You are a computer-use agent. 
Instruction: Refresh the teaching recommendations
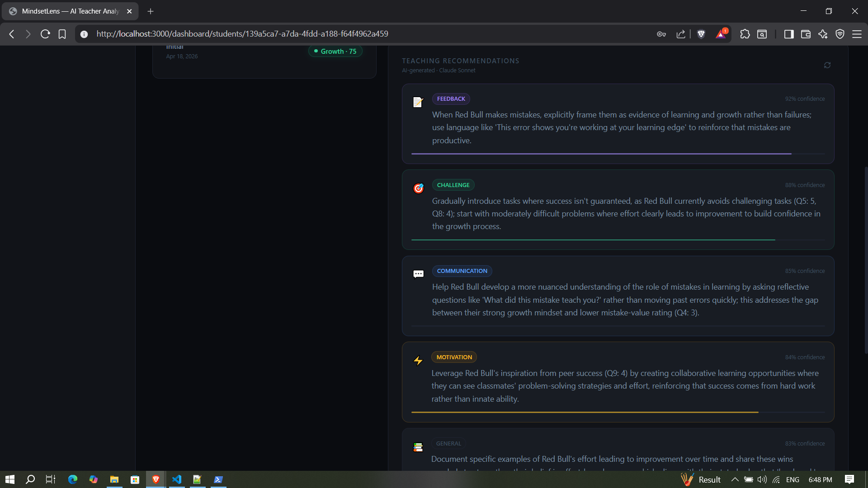(827, 65)
